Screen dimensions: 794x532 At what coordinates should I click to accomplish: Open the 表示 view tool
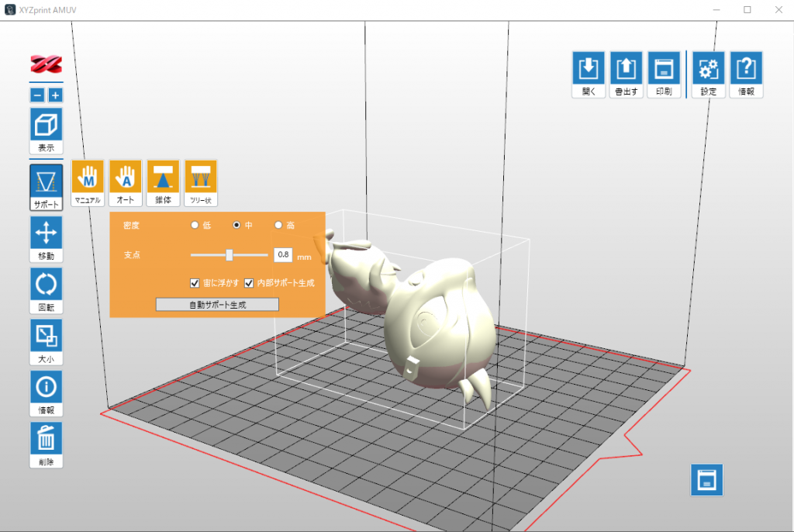[46, 131]
